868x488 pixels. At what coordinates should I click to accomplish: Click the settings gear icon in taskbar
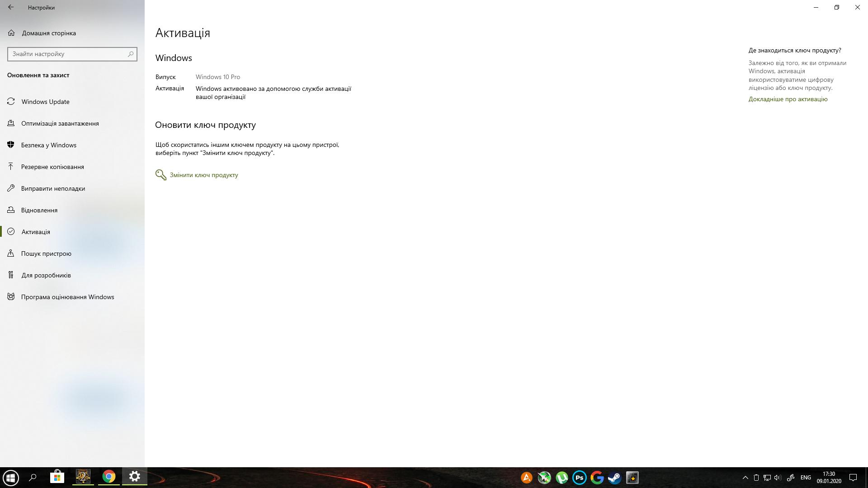click(x=134, y=477)
